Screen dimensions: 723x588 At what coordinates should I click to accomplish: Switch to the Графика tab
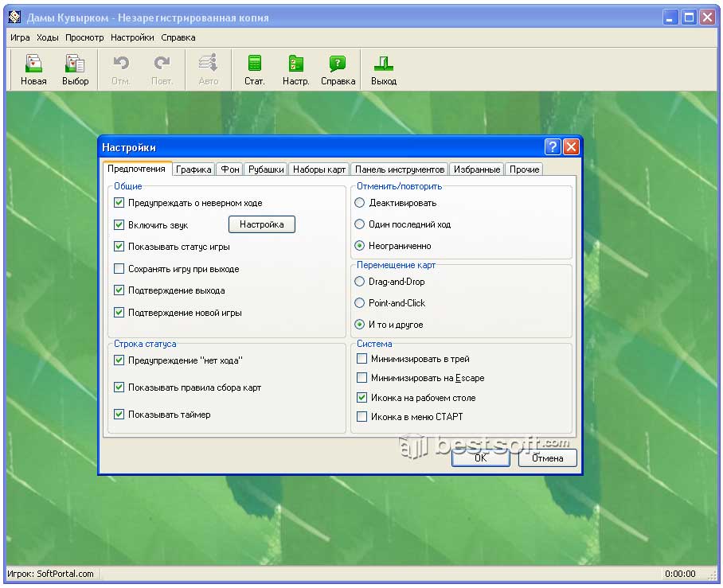click(193, 169)
